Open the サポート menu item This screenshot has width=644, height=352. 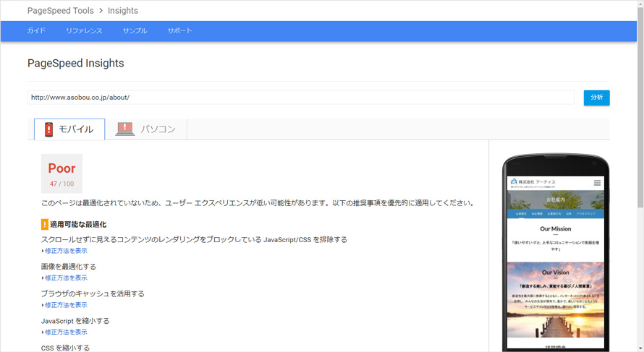179,31
